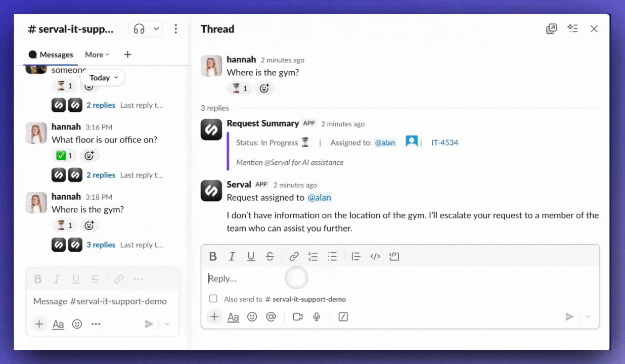Select the italic formatting icon
The height and width of the screenshot is (364, 625).
click(x=232, y=256)
